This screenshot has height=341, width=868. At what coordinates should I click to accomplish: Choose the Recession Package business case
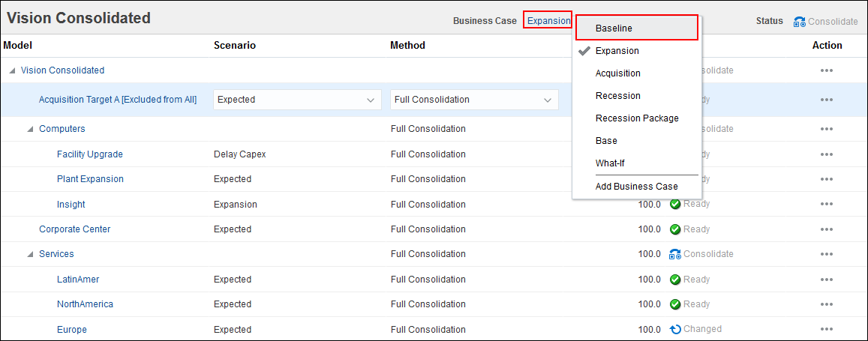click(x=636, y=118)
